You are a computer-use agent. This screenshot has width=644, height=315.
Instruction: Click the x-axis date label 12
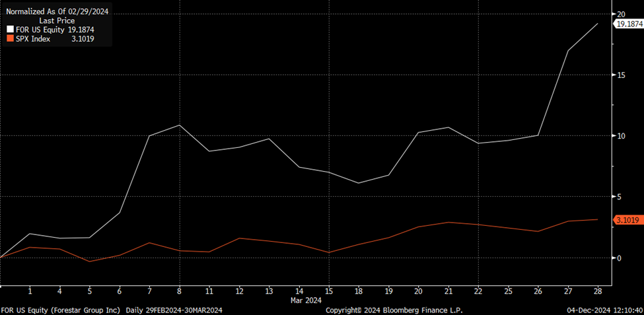click(239, 291)
